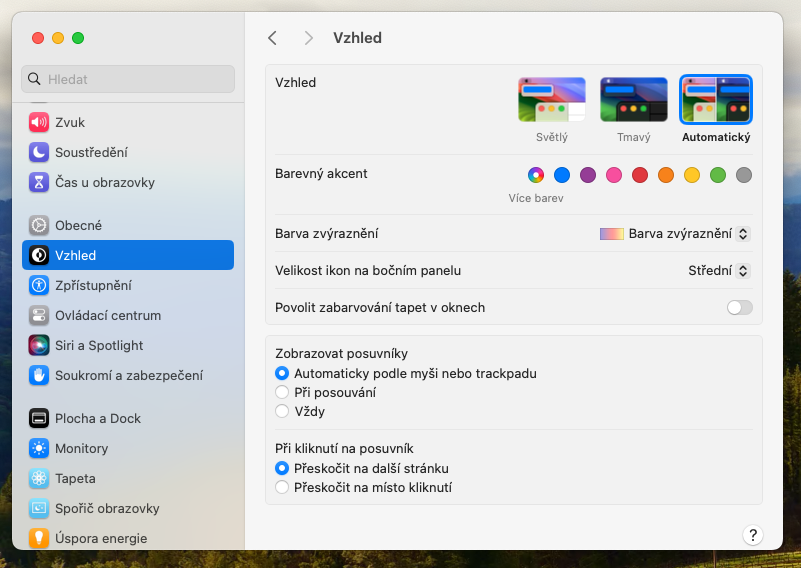Screen dimensions: 801x568
Task: Select the Tmavý appearance thumbnail
Action: click(633, 100)
